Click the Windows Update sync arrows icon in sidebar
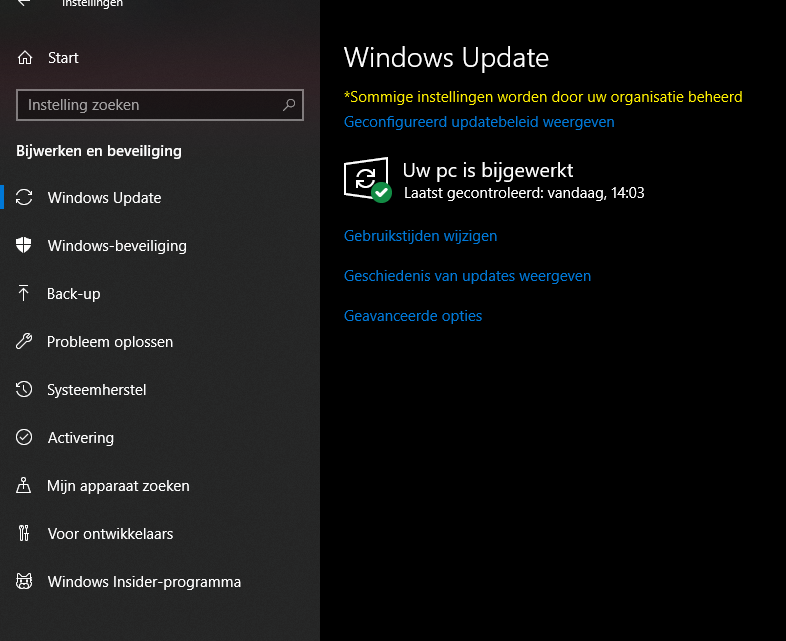Image resolution: width=786 pixels, height=641 pixels. click(x=24, y=197)
